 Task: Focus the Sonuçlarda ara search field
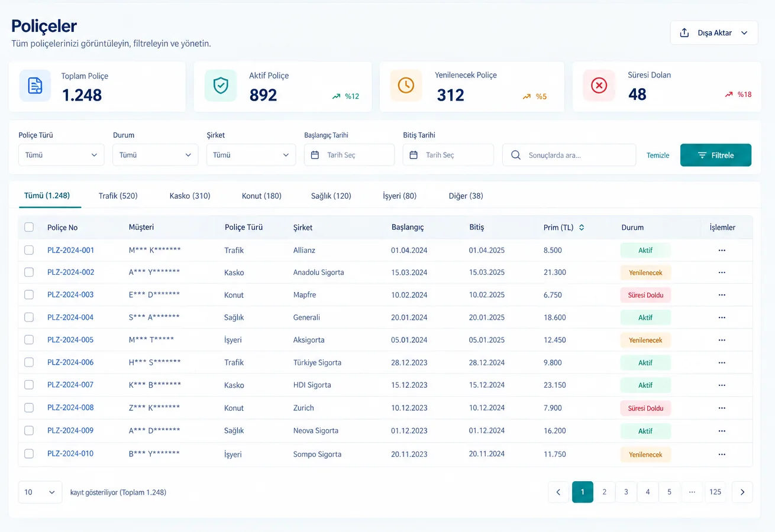569,155
